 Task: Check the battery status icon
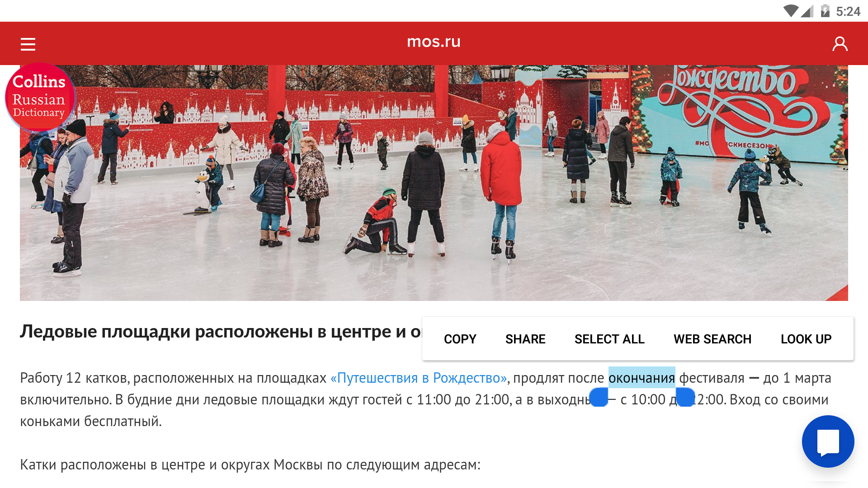pyautogui.click(x=826, y=11)
